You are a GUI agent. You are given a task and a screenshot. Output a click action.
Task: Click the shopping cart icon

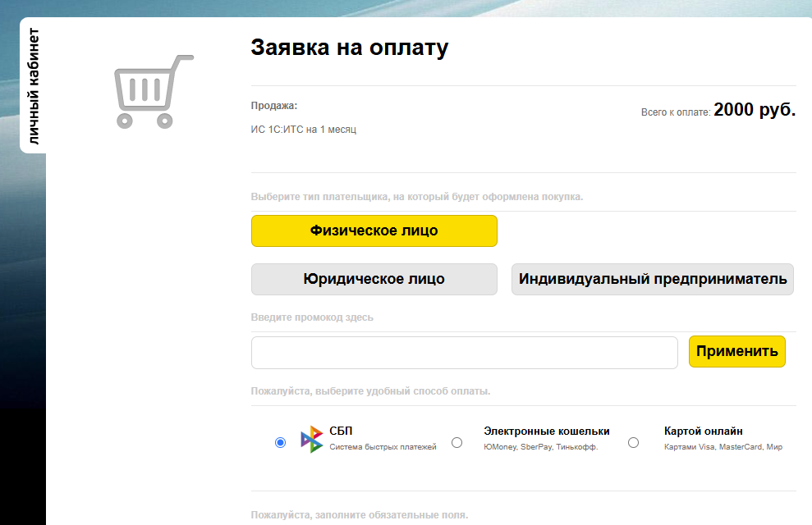154,92
